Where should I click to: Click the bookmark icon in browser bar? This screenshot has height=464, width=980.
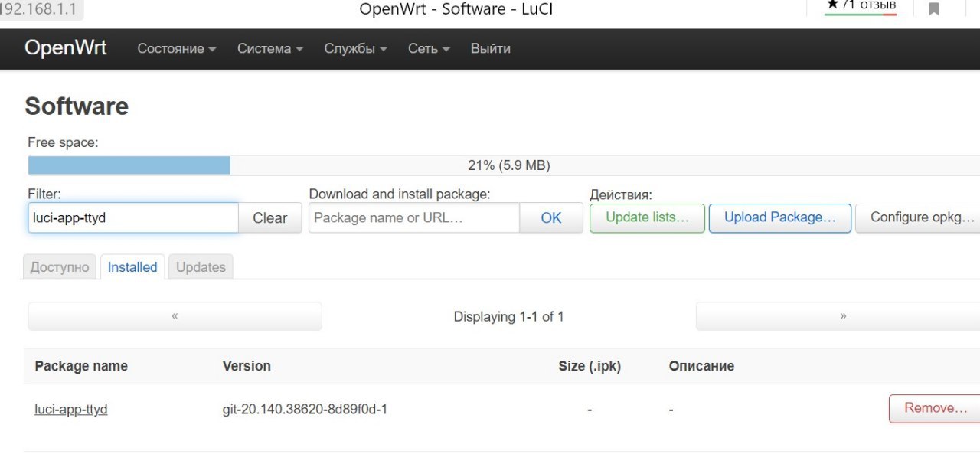934,9
